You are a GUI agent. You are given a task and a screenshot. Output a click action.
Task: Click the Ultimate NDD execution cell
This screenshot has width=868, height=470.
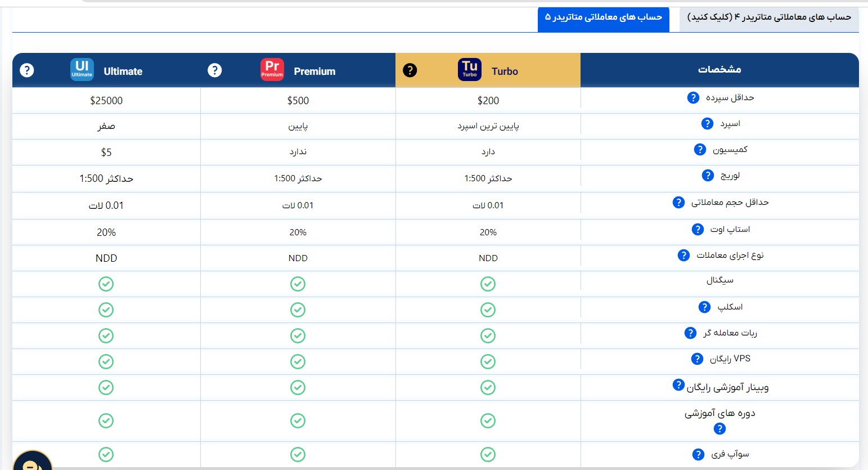106,258
